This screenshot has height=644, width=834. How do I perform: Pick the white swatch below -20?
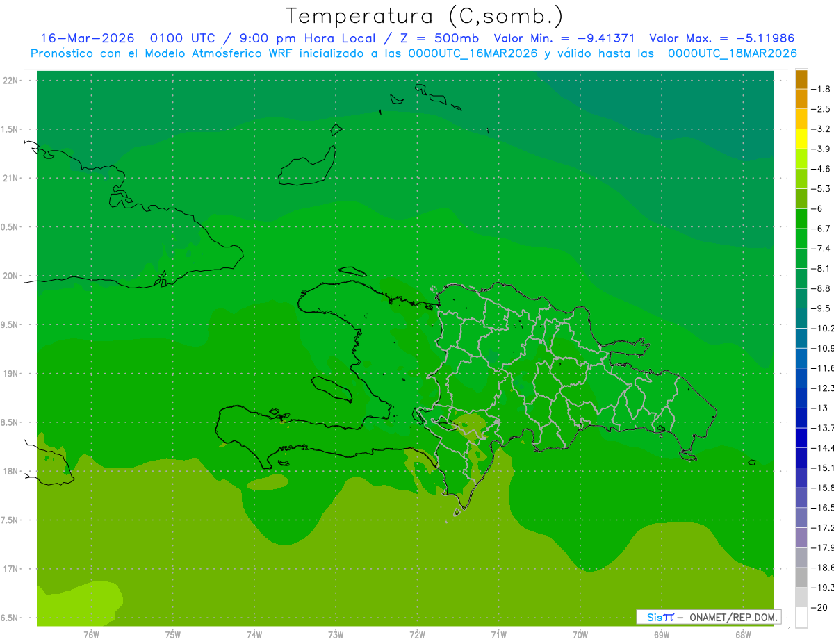[x=801, y=617]
